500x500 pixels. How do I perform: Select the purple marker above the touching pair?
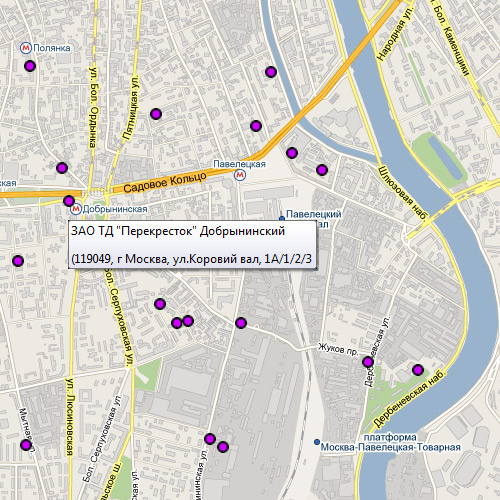(160, 304)
